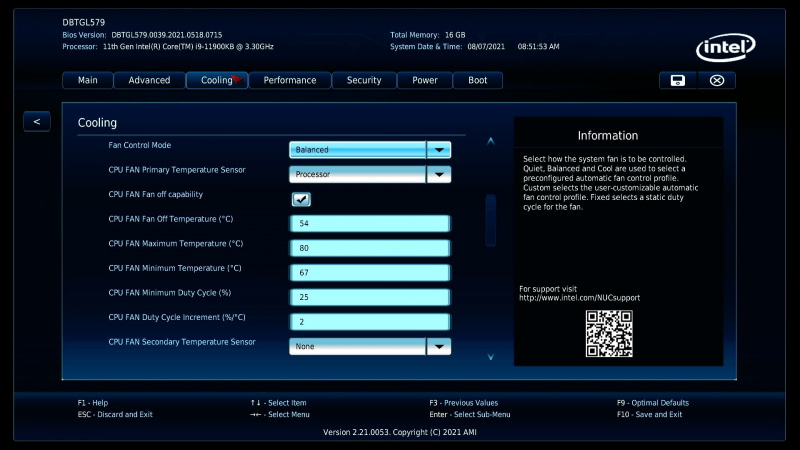Click the CPU FAN Primary Temperature Sensor label

coord(177,170)
